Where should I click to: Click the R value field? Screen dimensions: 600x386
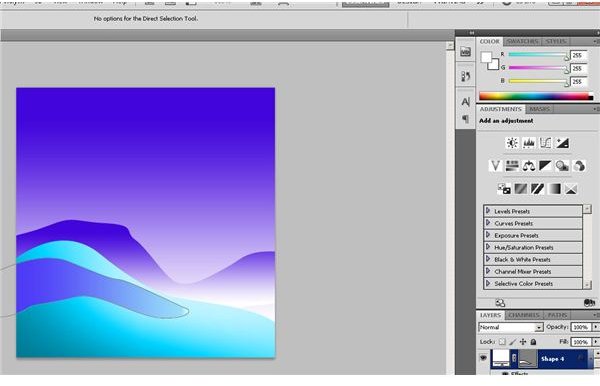pyautogui.click(x=578, y=55)
